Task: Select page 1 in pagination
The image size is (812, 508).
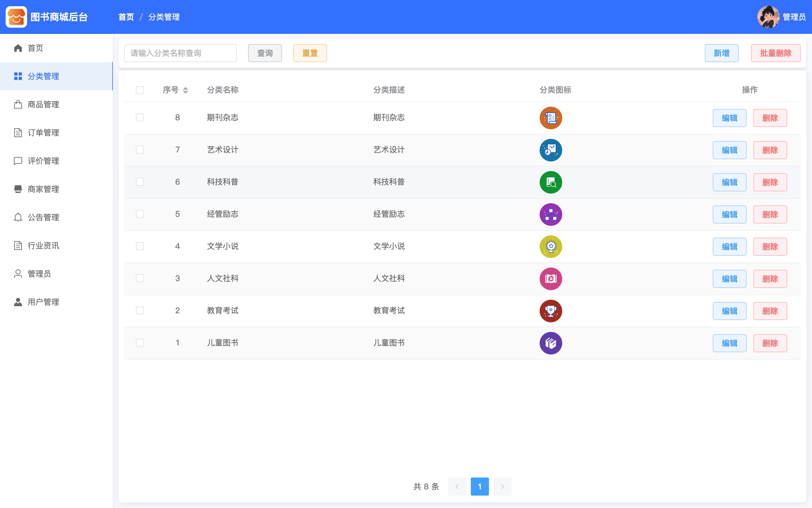Action: pyautogui.click(x=480, y=486)
